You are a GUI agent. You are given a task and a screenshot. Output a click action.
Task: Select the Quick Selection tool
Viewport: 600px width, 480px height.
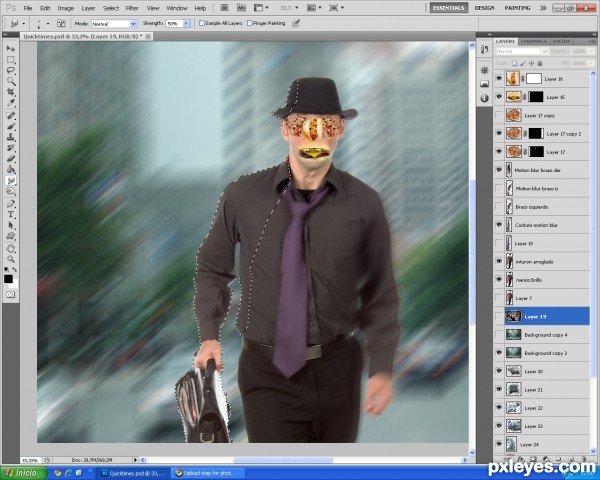11,81
